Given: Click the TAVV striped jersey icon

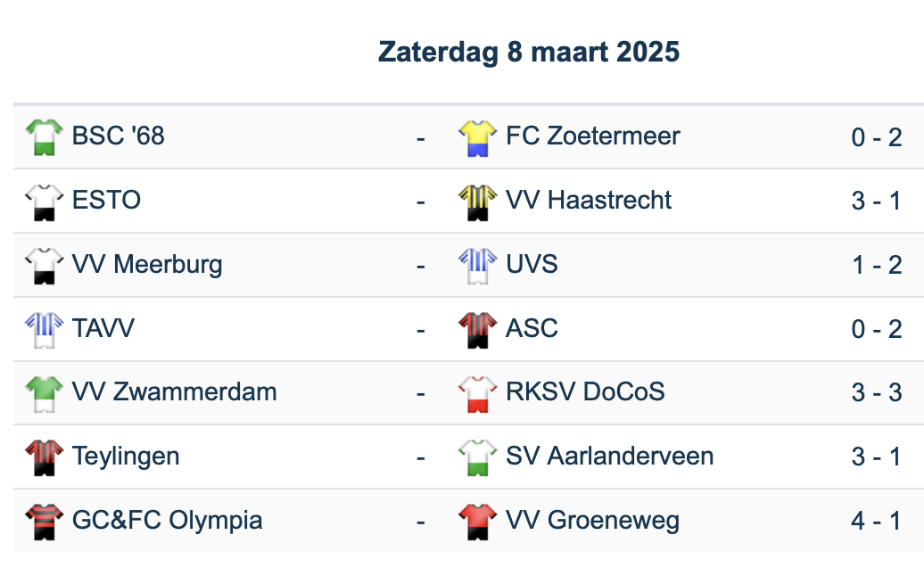Looking at the screenshot, I should tap(44, 329).
